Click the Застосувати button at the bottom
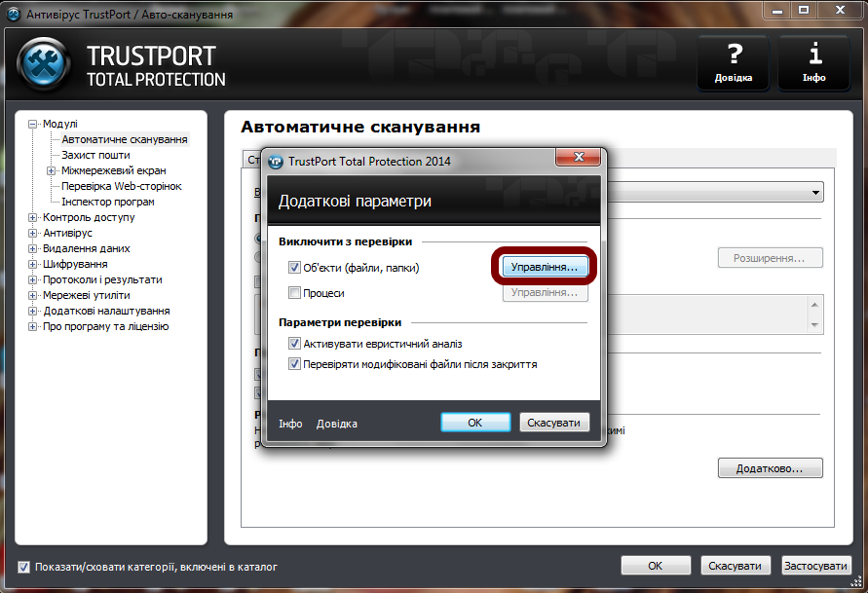The image size is (868, 593). [815, 565]
